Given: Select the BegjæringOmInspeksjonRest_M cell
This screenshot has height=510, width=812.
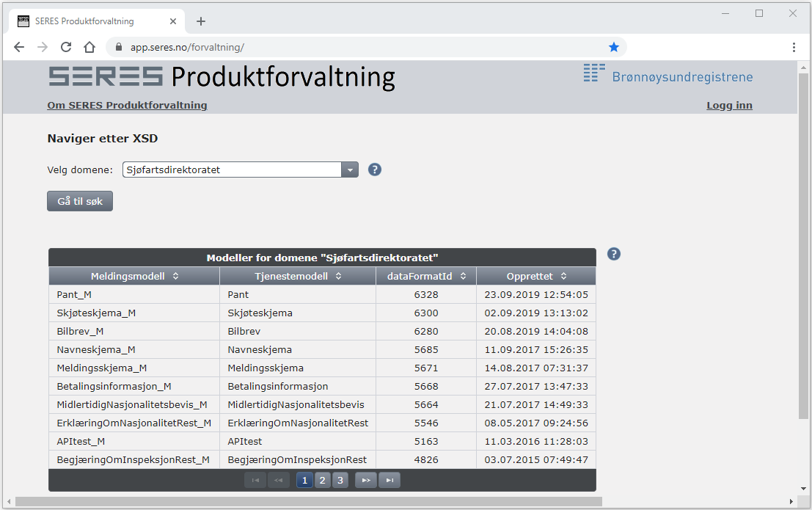Looking at the screenshot, I should [x=134, y=459].
